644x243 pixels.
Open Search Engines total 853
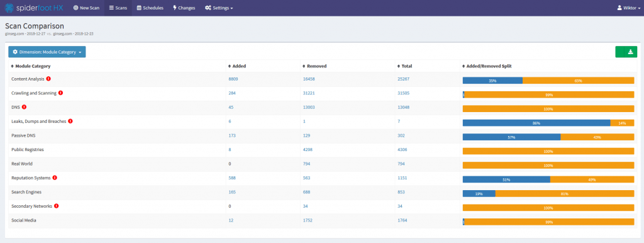pyautogui.click(x=401, y=192)
